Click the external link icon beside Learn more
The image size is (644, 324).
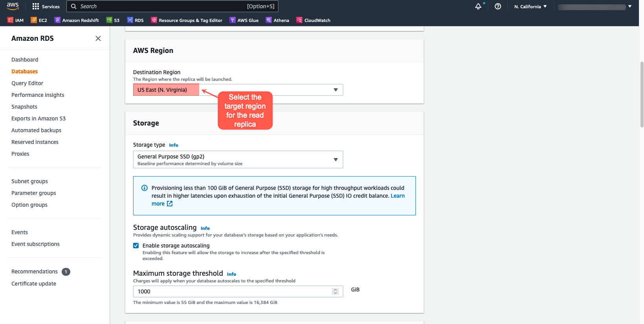pos(170,204)
